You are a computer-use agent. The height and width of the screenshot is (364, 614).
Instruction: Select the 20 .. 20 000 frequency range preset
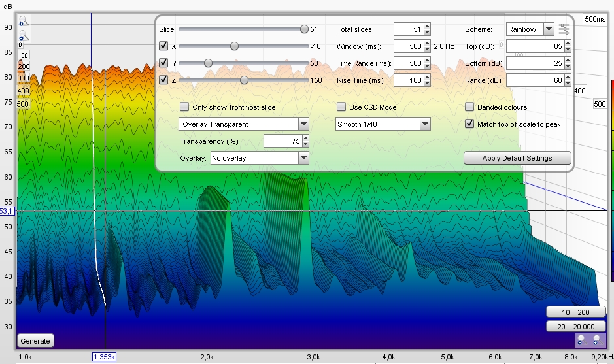coord(575,327)
